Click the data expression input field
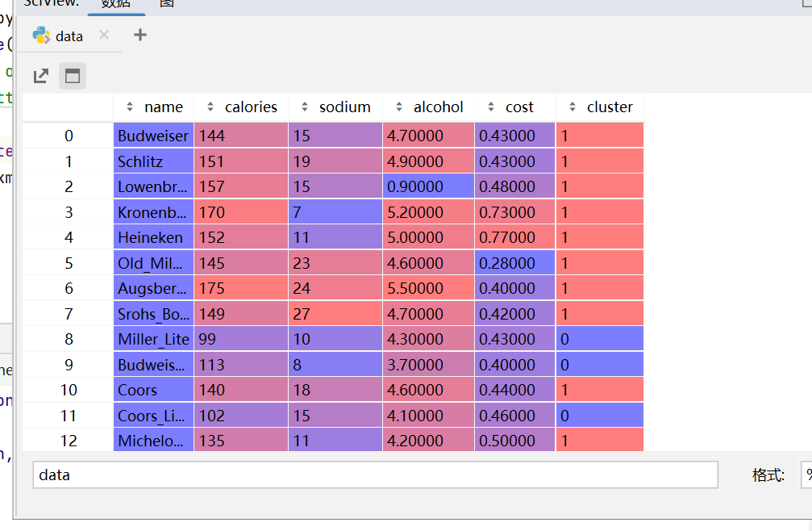This screenshot has width=812, height=531. pyautogui.click(x=376, y=475)
